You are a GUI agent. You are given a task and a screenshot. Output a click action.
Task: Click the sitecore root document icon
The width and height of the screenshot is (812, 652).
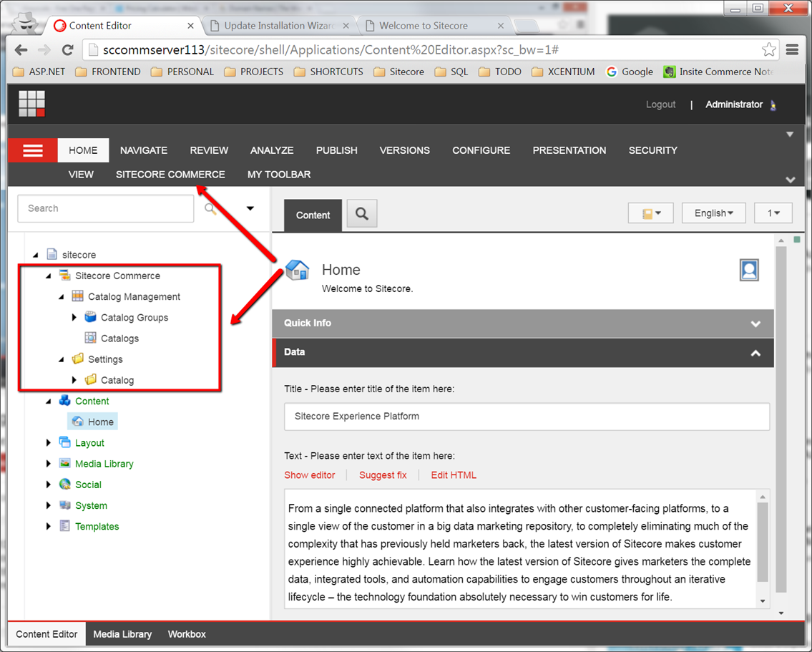click(x=52, y=254)
